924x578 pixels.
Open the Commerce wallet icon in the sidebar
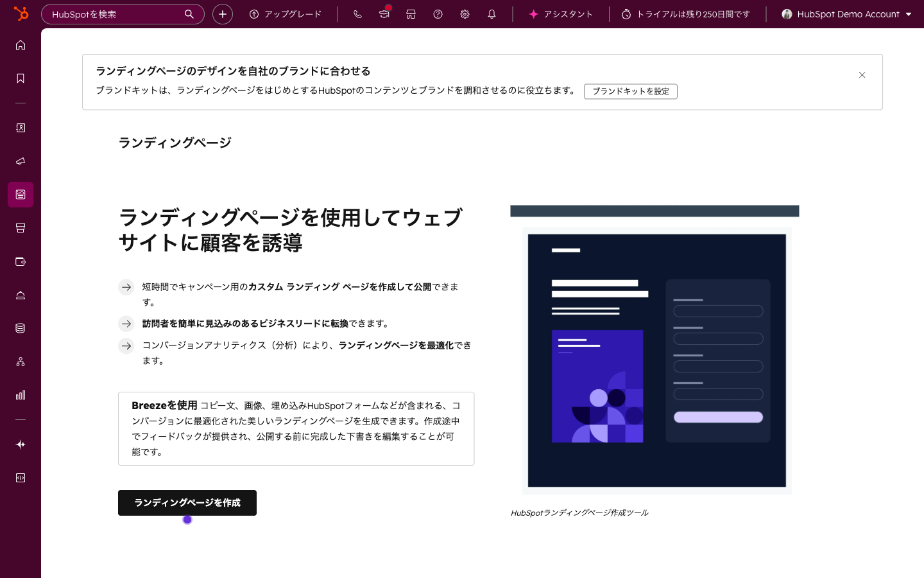pos(21,261)
